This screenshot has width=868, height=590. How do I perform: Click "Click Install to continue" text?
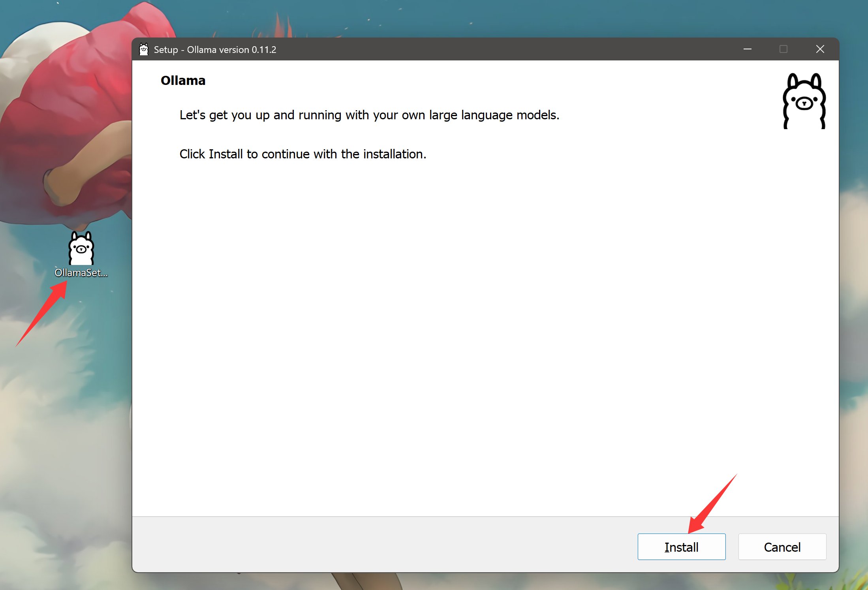point(303,154)
